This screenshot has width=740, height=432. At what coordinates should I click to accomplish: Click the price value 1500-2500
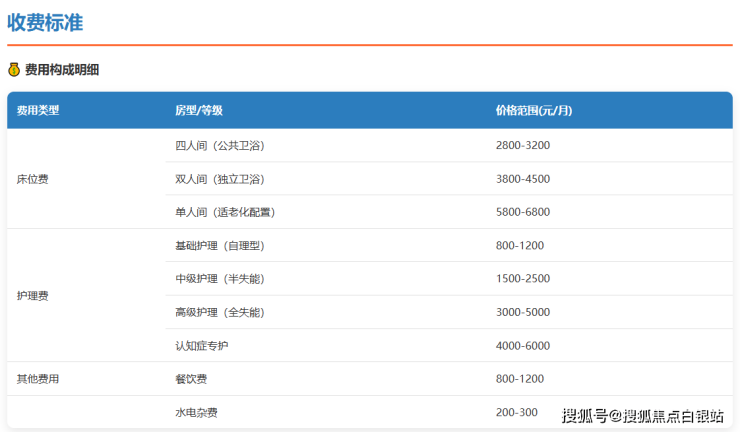[x=523, y=279]
